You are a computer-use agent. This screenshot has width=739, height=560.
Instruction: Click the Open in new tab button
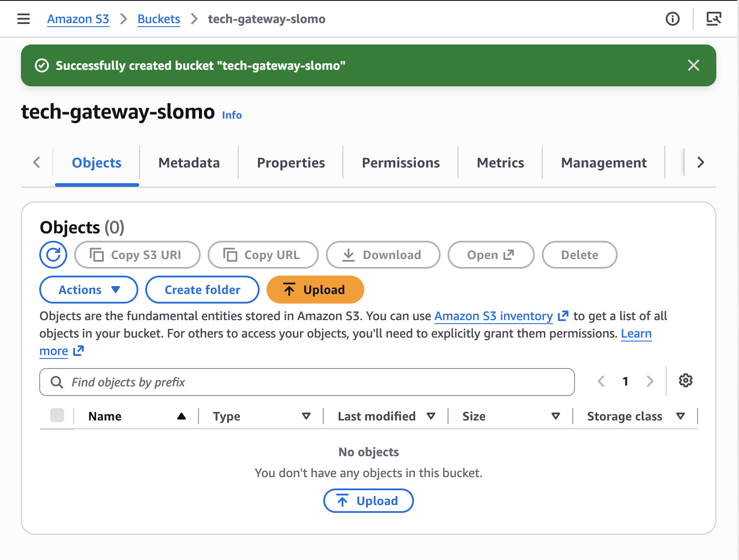coord(491,255)
